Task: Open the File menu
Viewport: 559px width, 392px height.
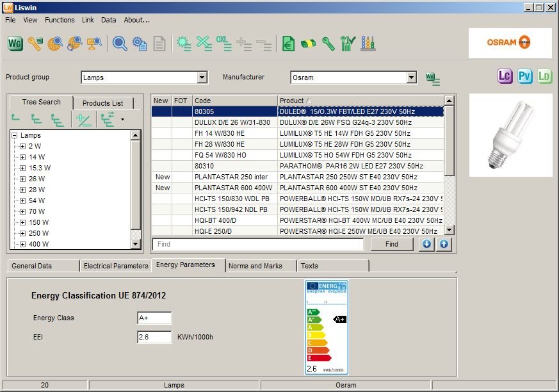Action: pyautogui.click(x=10, y=20)
